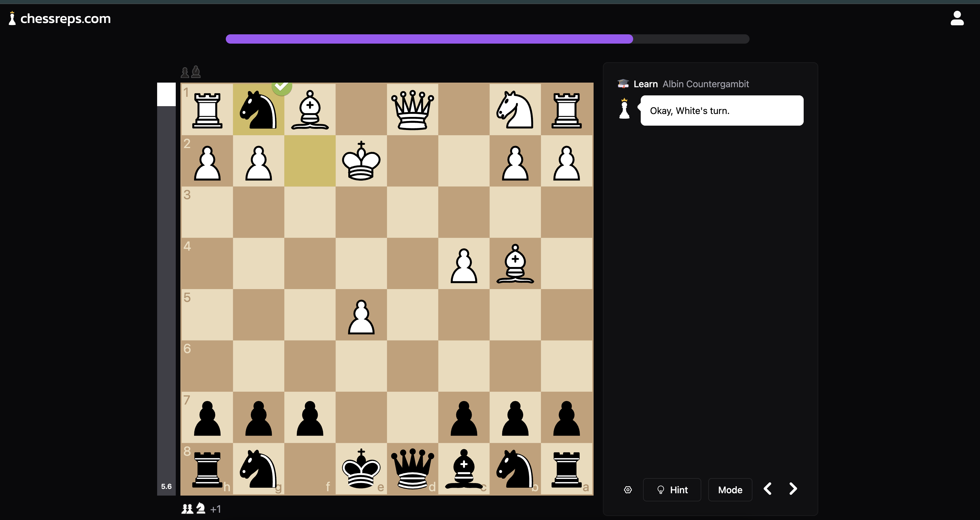The image size is (980, 520).
Task: Click the Hint button
Action: [672, 489]
